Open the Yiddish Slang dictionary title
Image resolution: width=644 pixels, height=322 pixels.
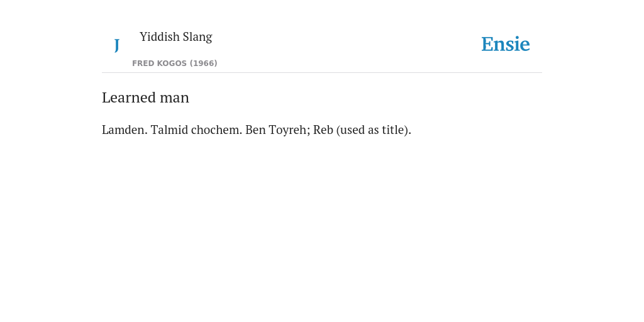point(176,37)
